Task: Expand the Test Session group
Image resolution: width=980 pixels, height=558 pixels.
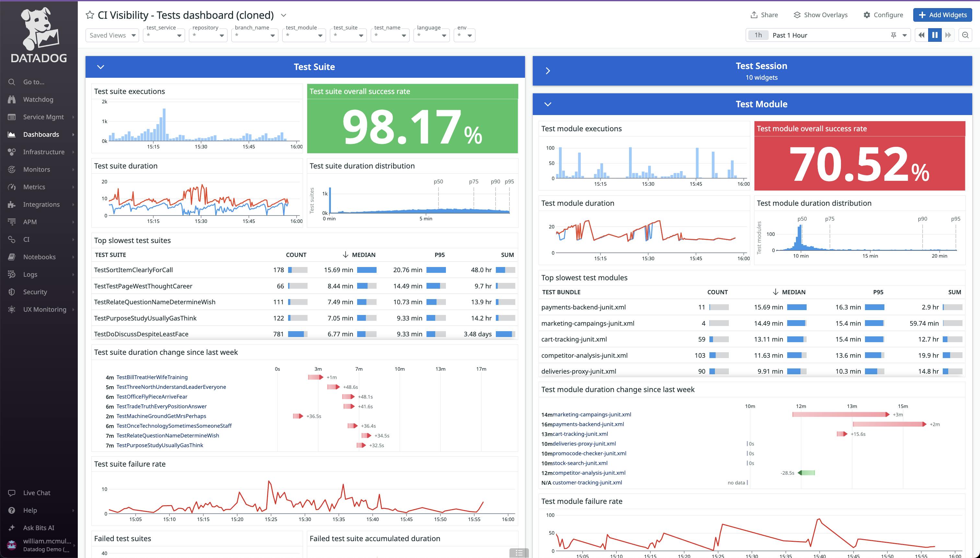Action: (548, 71)
